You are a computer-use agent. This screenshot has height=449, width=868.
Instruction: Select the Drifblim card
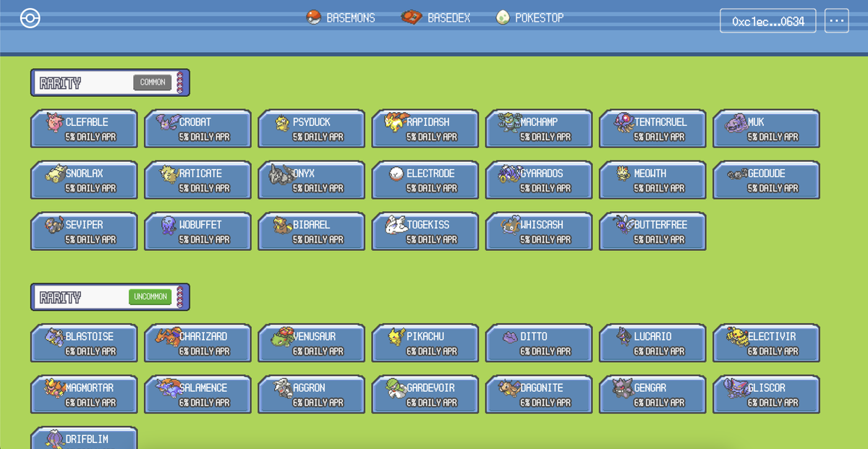[x=84, y=438]
